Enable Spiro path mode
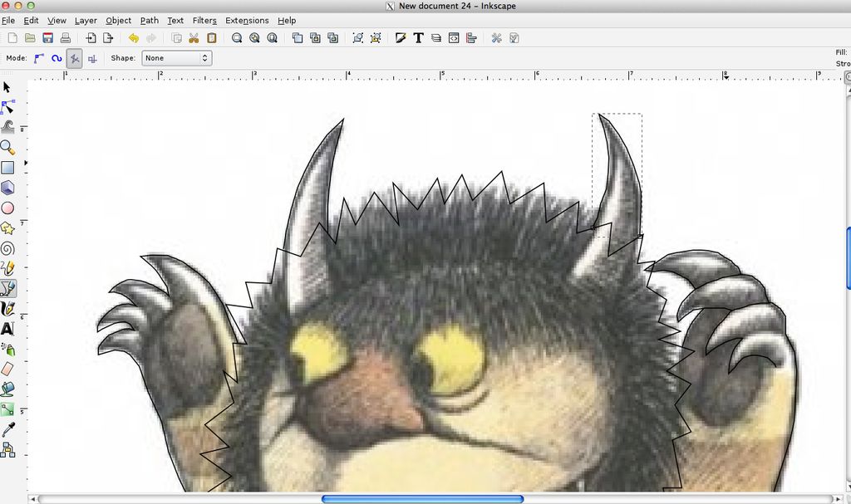This screenshot has height=504, width=851. point(57,58)
